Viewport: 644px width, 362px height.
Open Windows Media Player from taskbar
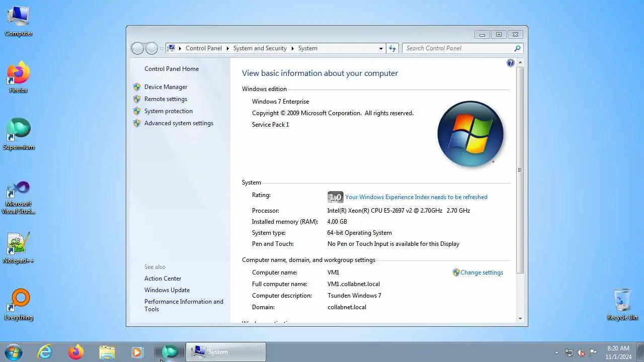tap(137, 352)
